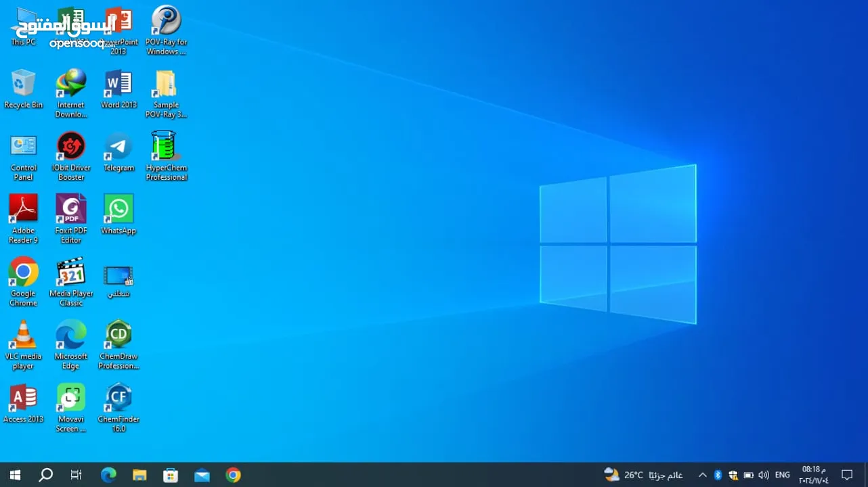Open Internet Download Manager shortcut

point(71,93)
